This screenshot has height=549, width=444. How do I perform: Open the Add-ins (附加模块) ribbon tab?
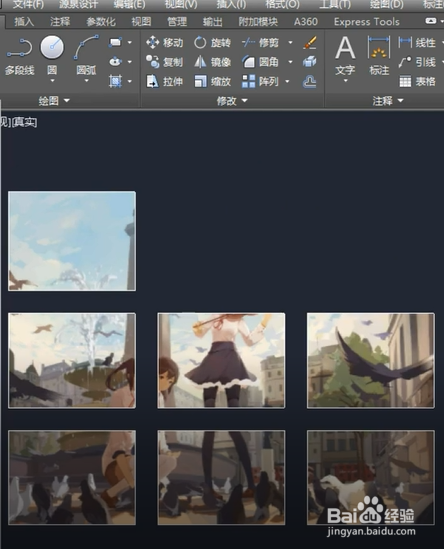tap(258, 22)
